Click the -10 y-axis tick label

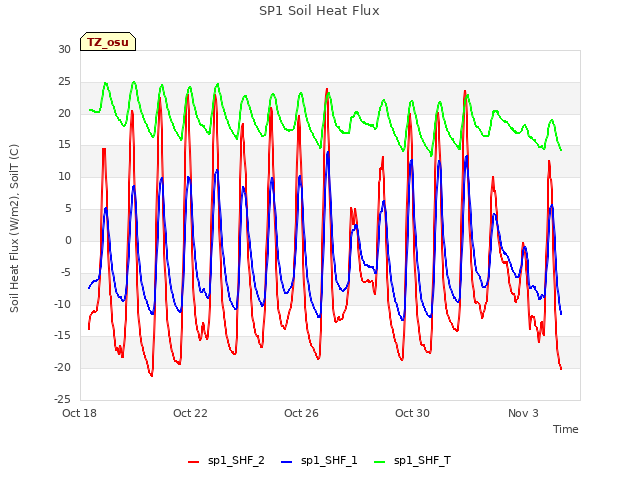tap(63, 304)
